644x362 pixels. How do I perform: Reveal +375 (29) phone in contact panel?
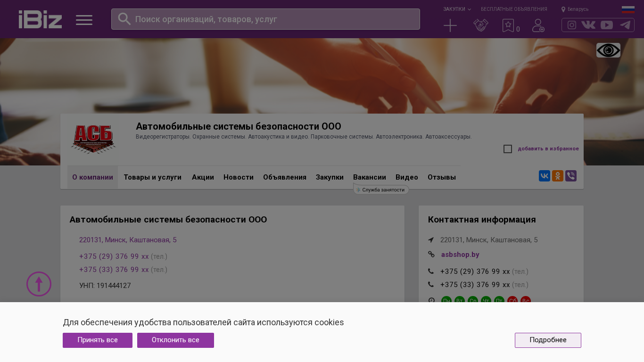click(x=475, y=271)
